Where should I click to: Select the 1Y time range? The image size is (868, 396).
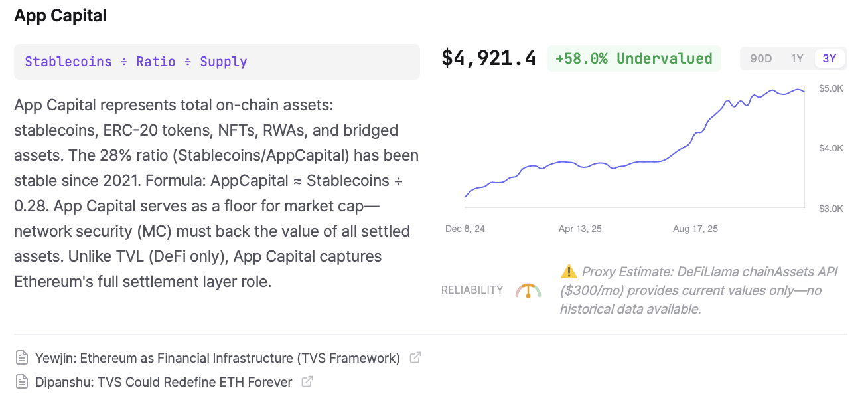pos(797,58)
